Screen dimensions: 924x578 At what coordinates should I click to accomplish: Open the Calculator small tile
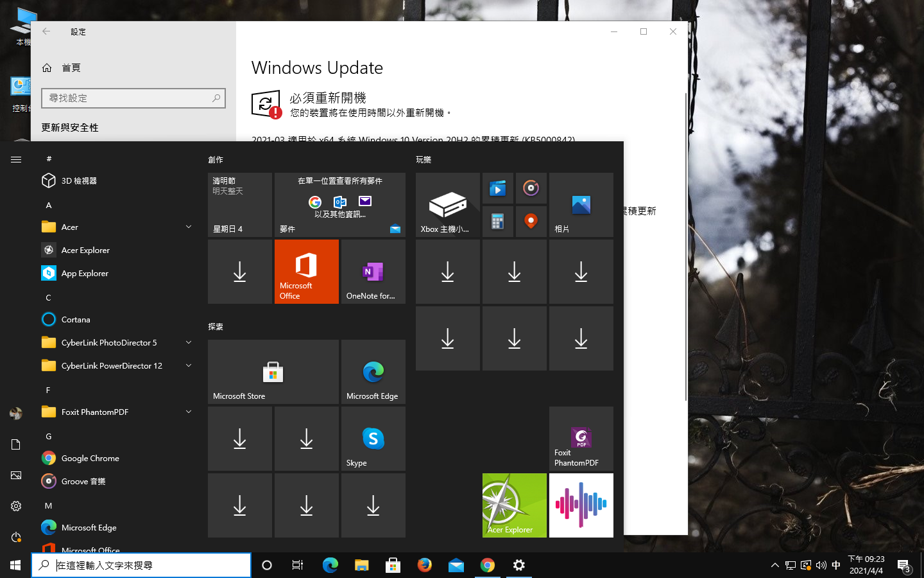click(498, 222)
